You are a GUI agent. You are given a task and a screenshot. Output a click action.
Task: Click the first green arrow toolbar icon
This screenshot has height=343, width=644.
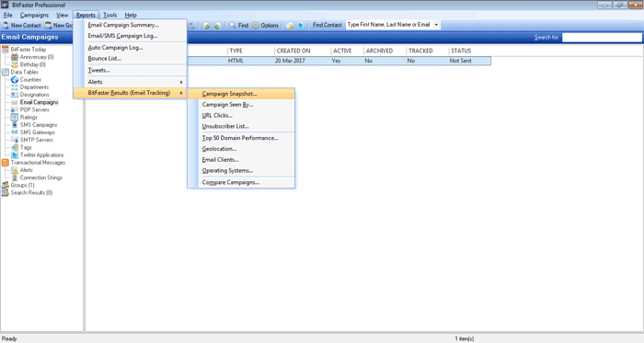pos(207,26)
